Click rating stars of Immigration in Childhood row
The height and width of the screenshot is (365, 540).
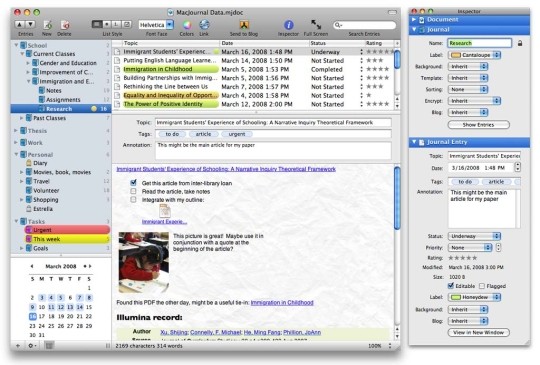378,69
